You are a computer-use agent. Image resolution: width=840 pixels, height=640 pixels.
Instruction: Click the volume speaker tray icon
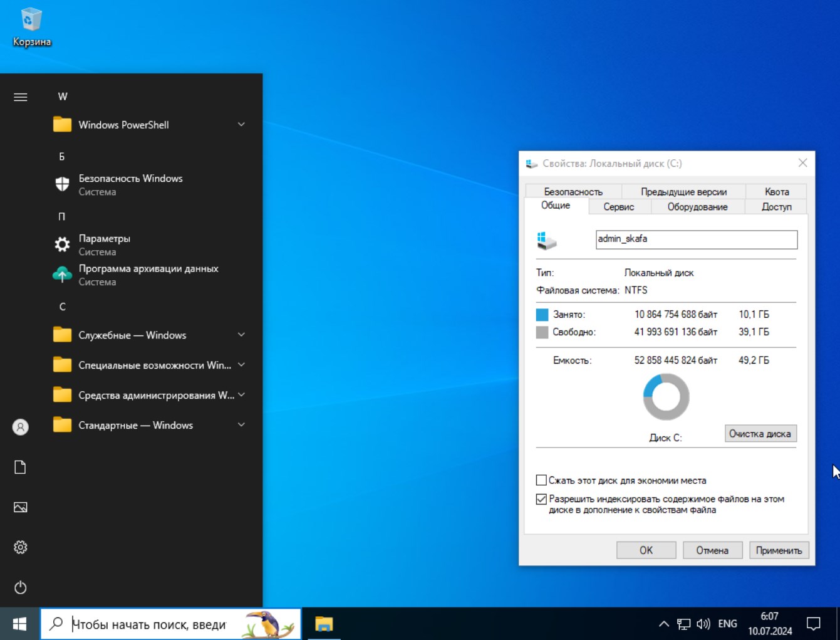tap(703, 624)
